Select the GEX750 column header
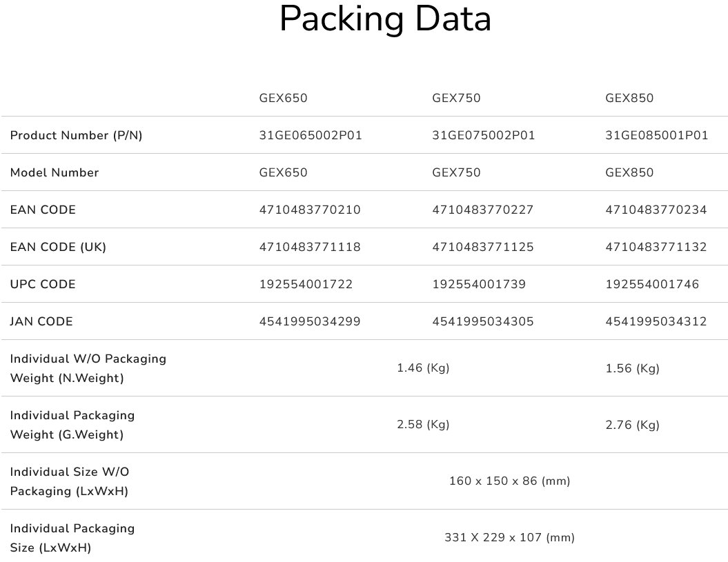Viewport: 728px width, 562px height. click(456, 98)
